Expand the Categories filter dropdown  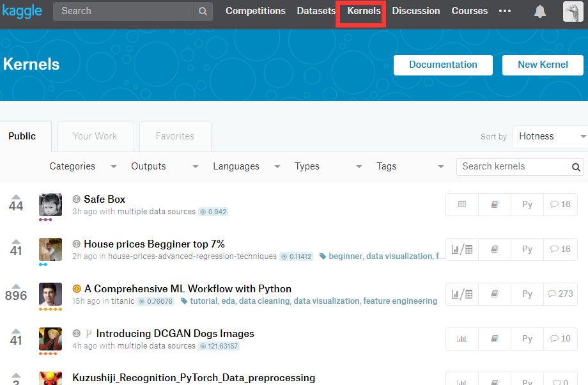(x=83, y=166)
